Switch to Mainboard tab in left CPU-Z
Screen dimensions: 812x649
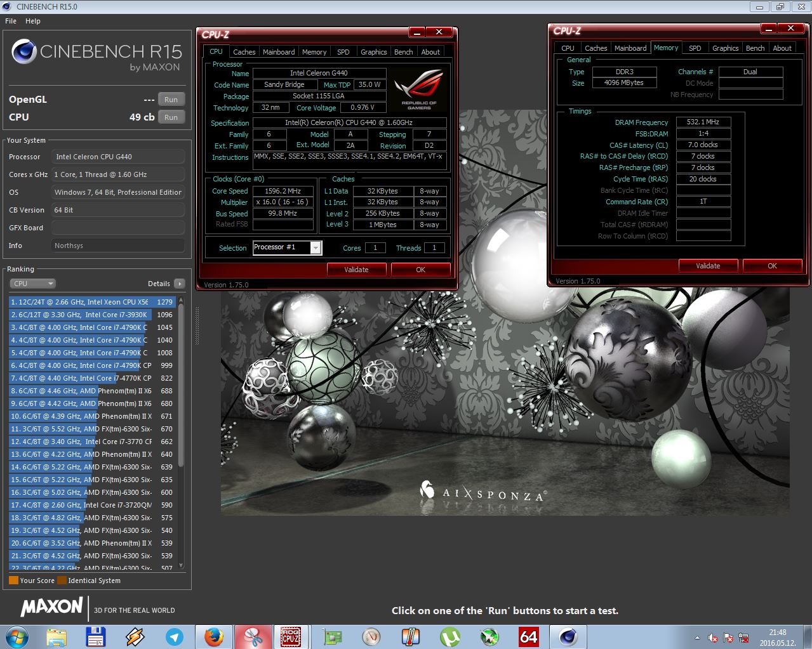279,52
